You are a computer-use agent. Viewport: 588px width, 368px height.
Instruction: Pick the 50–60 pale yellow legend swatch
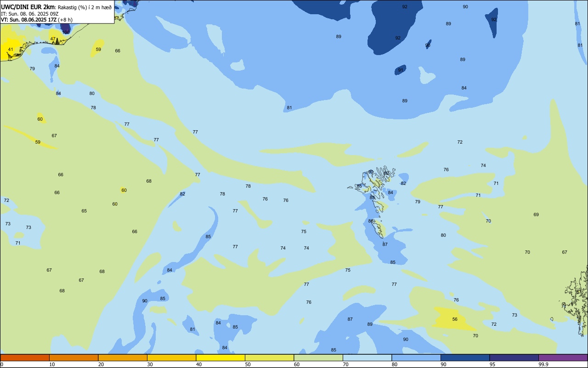(x=269, y=357)
